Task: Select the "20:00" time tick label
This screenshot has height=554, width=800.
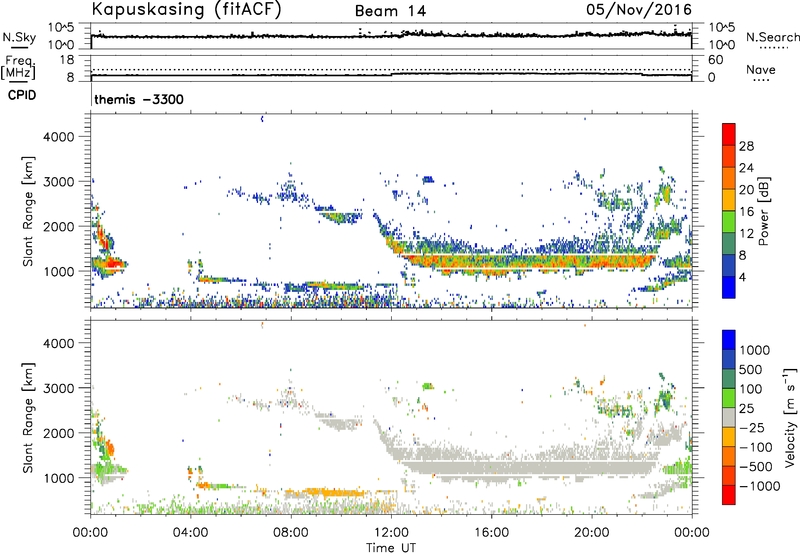Action: (591, 533)
